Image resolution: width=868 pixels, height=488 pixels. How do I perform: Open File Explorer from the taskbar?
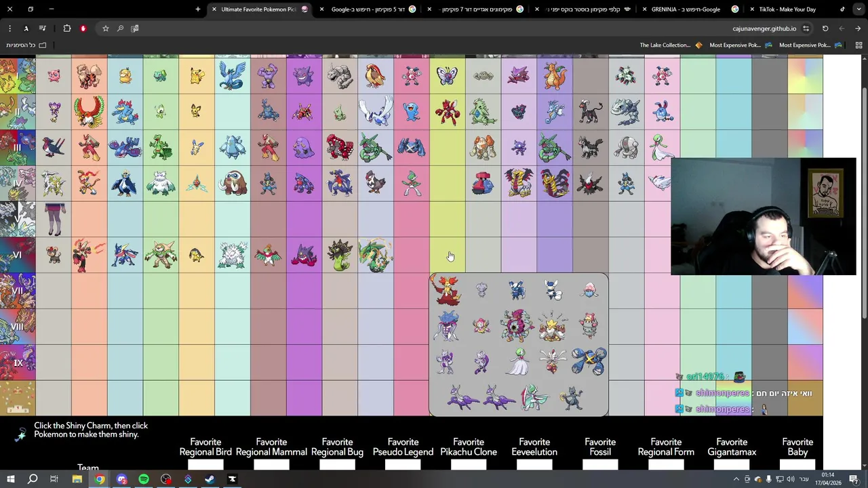77,479
